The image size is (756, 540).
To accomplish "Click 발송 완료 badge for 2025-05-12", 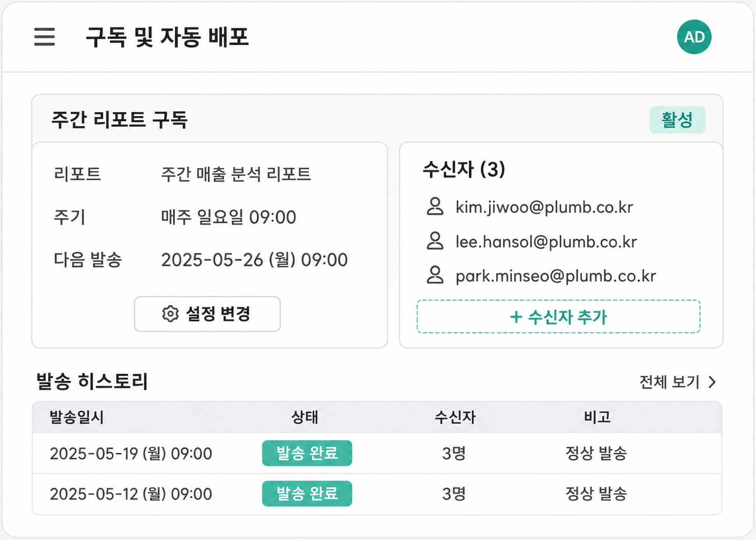I will (x=307, y=494).
